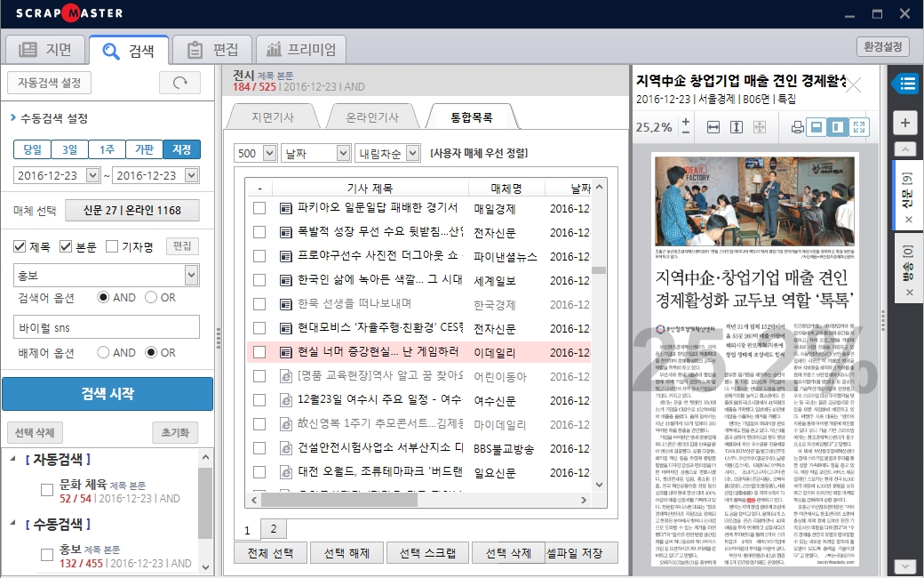Click the 환경설정 button
Screen dimensions: 924x578
point(883,46)
